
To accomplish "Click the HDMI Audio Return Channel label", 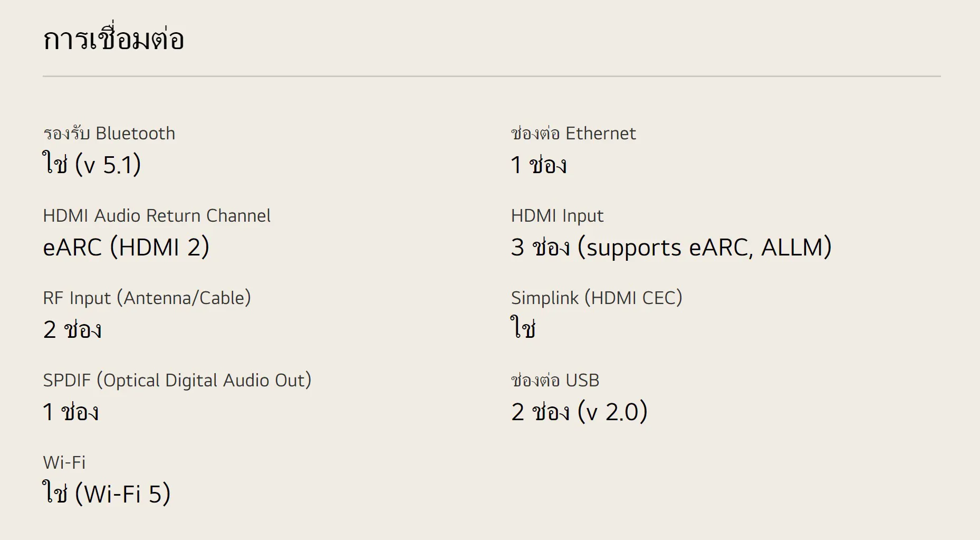I will (157, 216).
